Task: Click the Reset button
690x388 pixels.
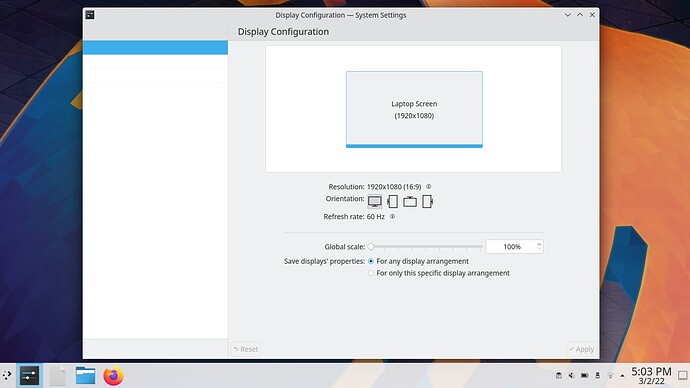Action: coord(246,349)
